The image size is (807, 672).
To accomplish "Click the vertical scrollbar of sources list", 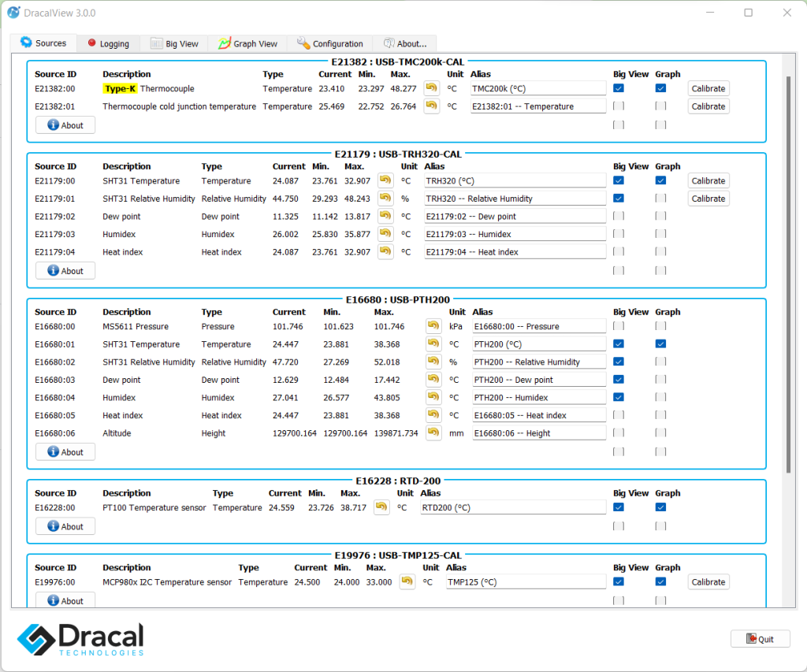I will click(x=788, y=274).
